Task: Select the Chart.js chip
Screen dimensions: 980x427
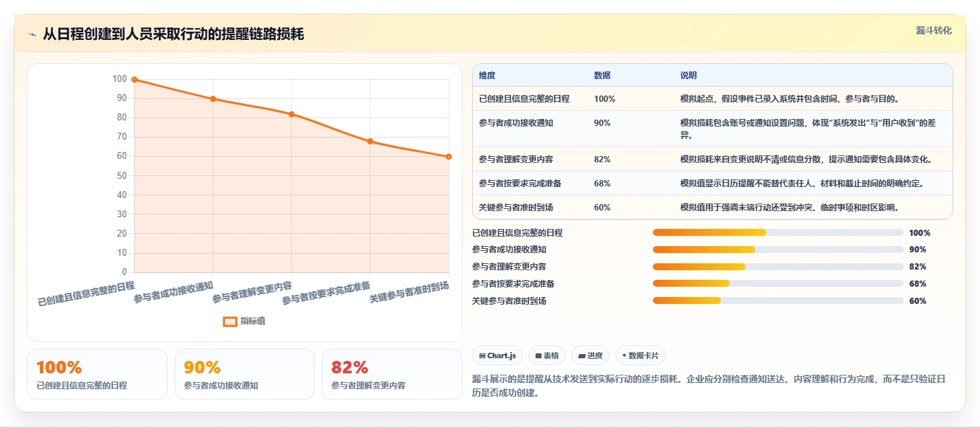Action: coord(498,355)
